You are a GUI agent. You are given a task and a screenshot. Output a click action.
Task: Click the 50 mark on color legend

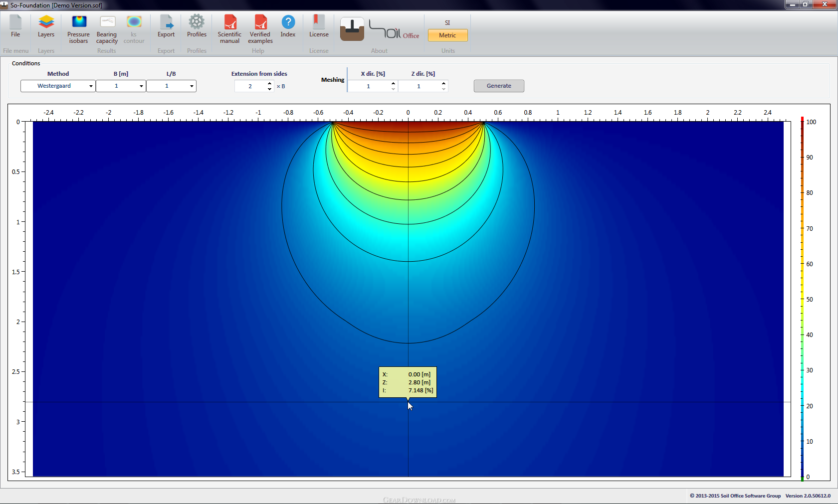(810, 300)
